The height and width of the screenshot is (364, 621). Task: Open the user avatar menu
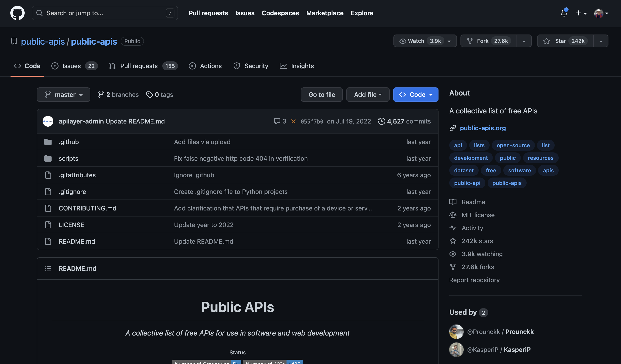(601, 13)
